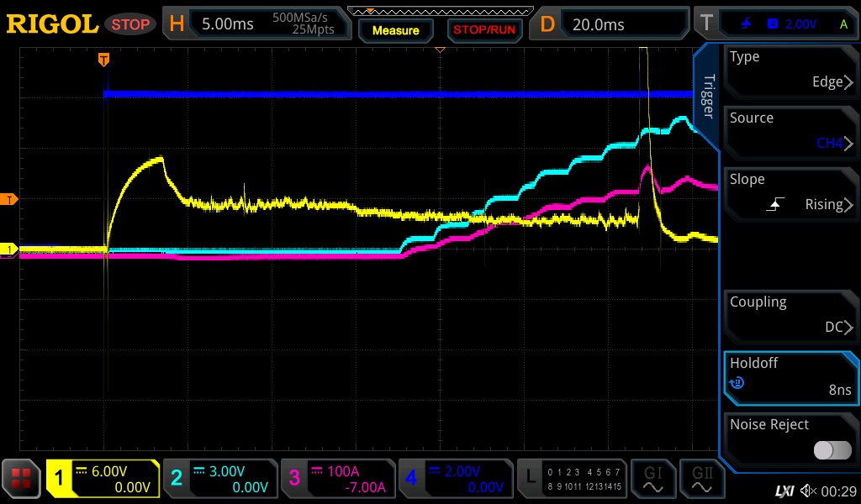Click the RIGOL logo

pyautogui.click(x=52, y=24)
